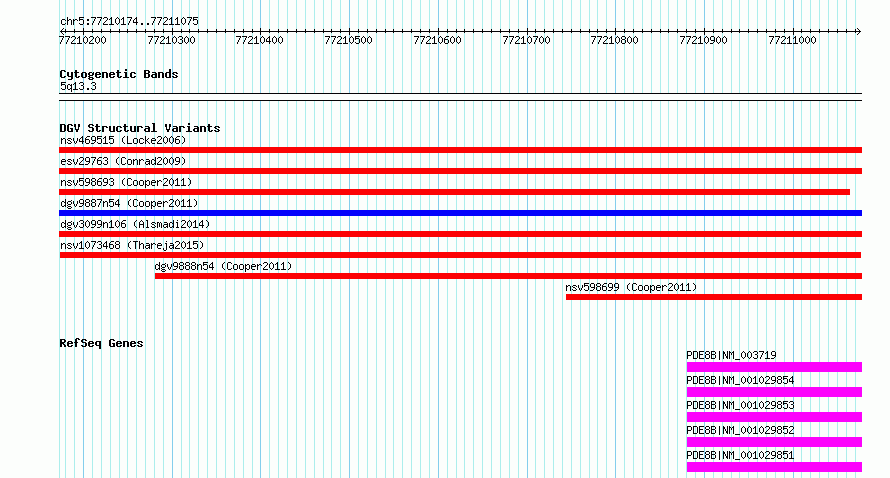This screenshot has height=478, width=890.
Task: Click the PDE8B|NM_001029854 gene label
Action: 740,380
